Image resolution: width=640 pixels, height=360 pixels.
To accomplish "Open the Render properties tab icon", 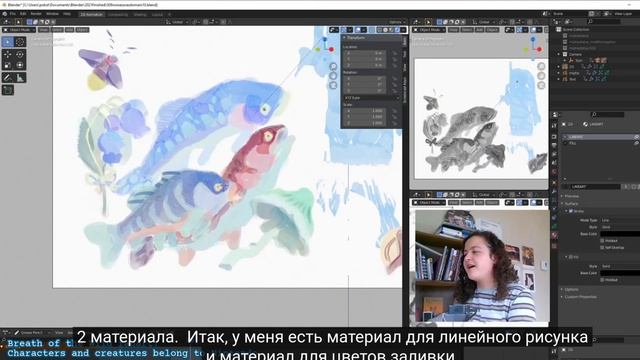I will tap(554, 136).
